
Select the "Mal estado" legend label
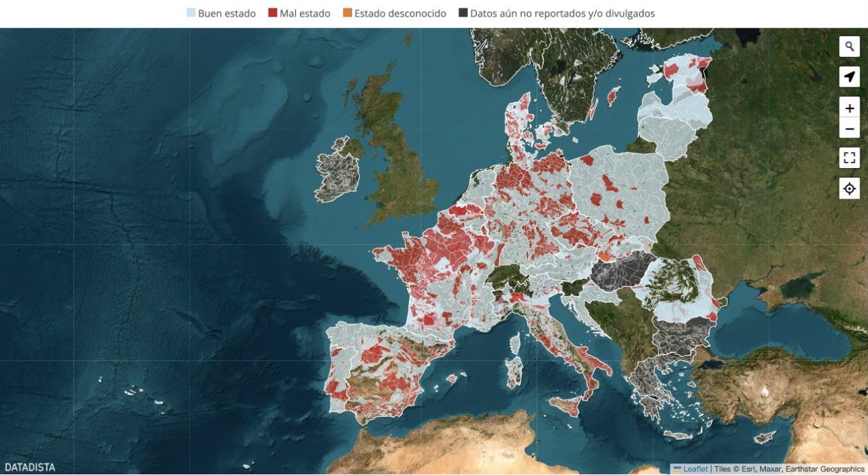305,13
